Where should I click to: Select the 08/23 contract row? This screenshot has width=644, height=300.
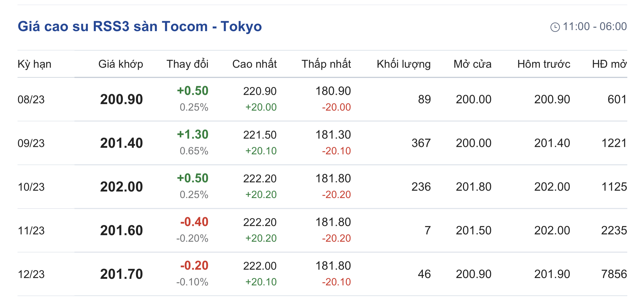[322, 99]
